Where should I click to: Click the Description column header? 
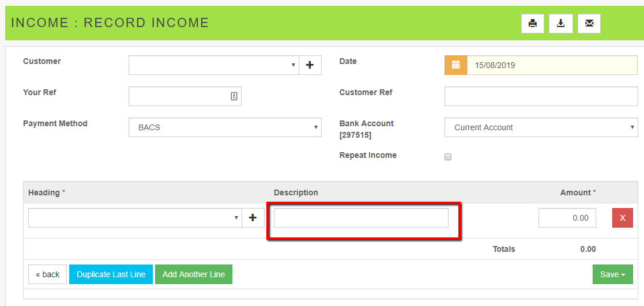pos(296,192)
